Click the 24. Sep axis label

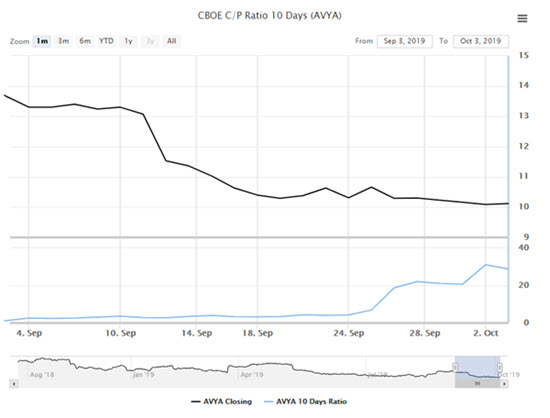point(349,333)
